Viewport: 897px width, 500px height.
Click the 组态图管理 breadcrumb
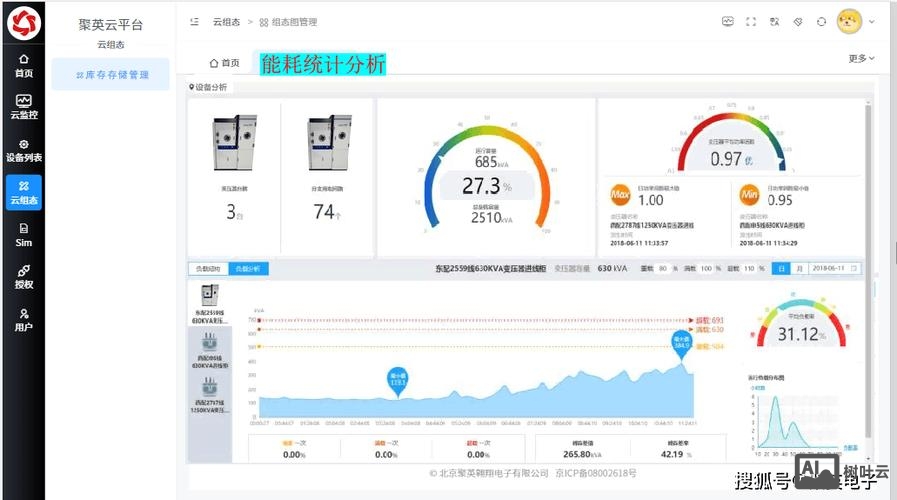pos(288,22)
